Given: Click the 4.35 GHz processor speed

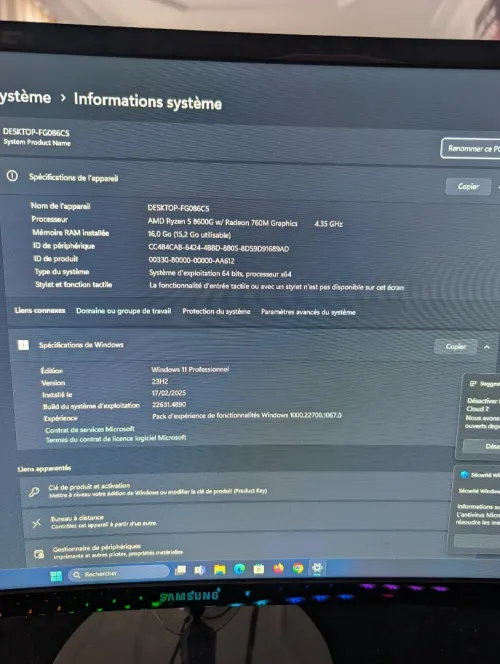Looking at the screenshot, I should (x=328, y=224).
